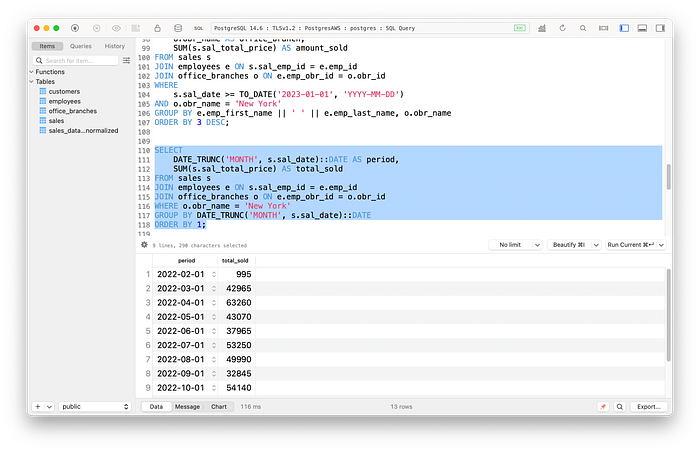Select the 63260 total_sold cell

click(x=238, y=303)
